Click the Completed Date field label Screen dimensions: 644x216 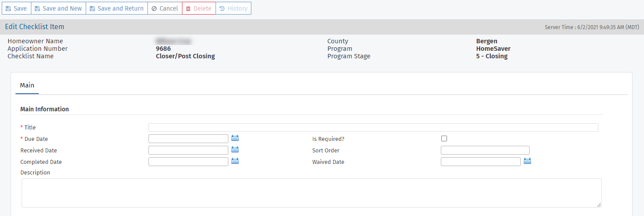tap(41, 162)
